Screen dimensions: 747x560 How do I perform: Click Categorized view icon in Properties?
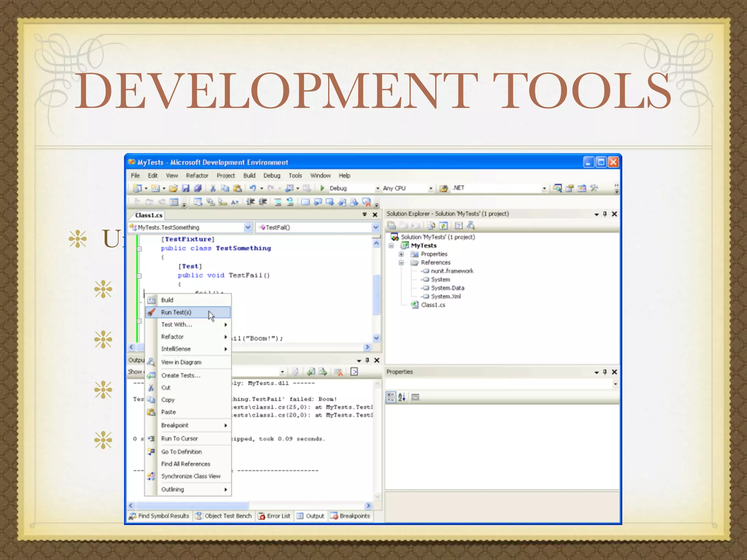[x=391, y=397]
